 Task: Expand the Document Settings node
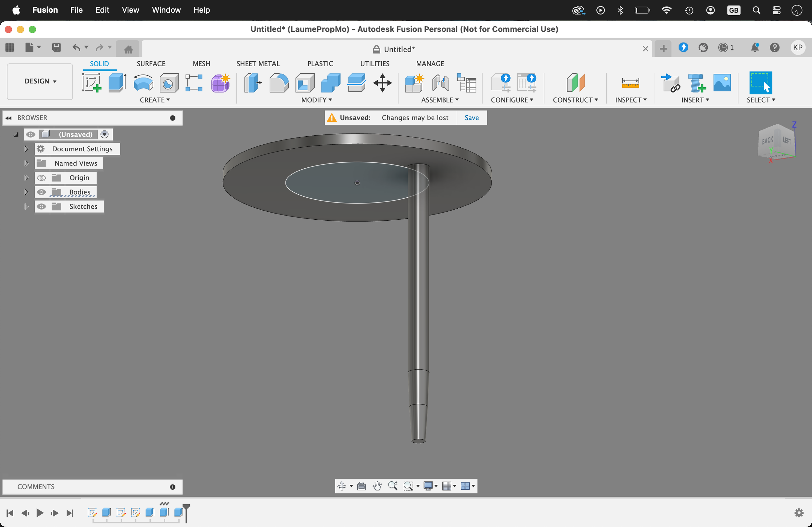[x=26, y=149]
